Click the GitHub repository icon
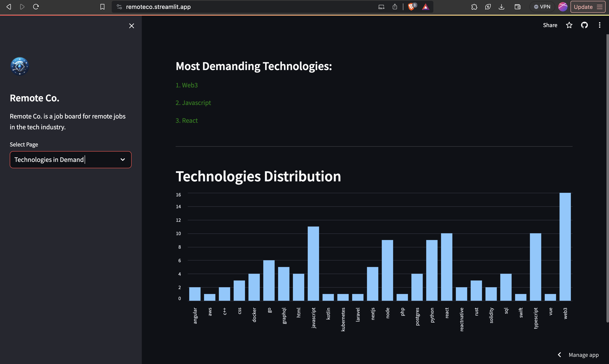Screen dimensions: 609x364 [x=584, y=25]
